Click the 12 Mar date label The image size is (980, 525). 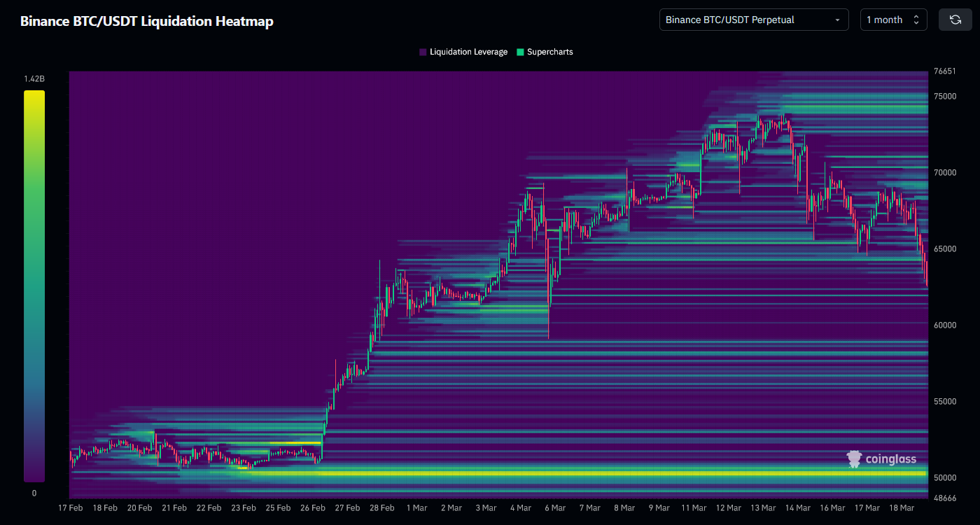point(729,508)
